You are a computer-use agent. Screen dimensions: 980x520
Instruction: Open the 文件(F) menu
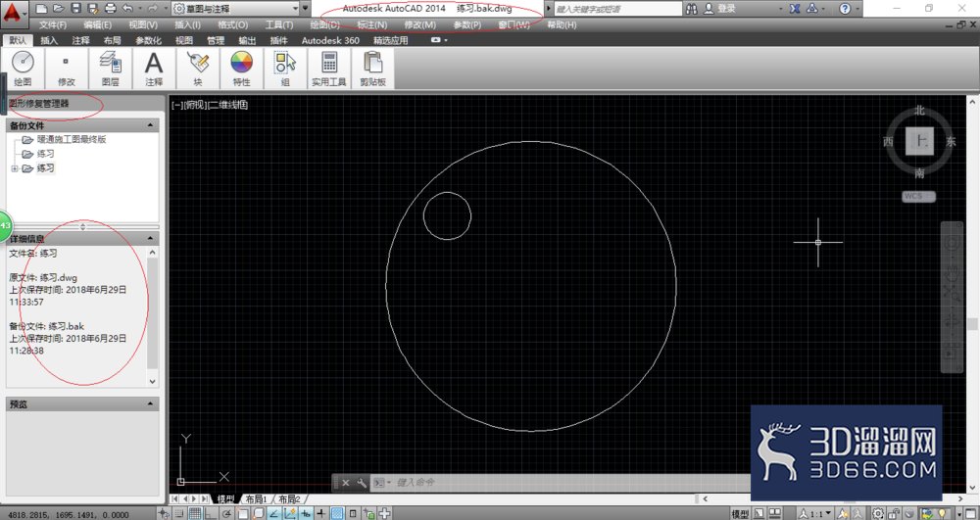(53, 24)
